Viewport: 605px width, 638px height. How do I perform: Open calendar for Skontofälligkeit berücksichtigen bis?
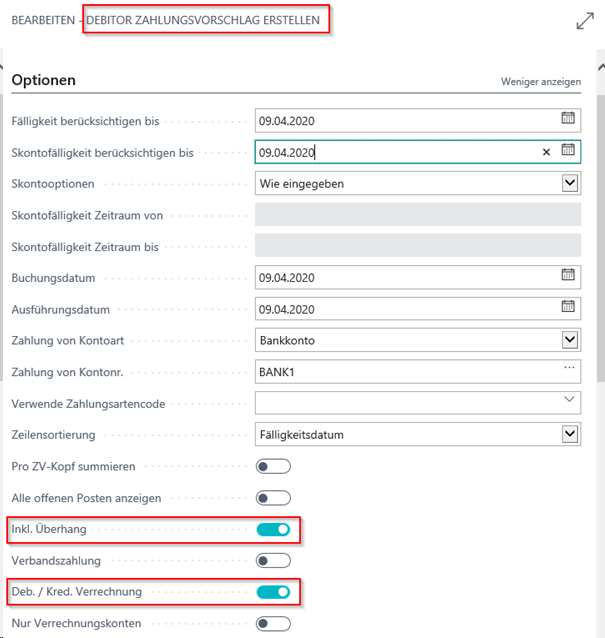tap(568, 150)
